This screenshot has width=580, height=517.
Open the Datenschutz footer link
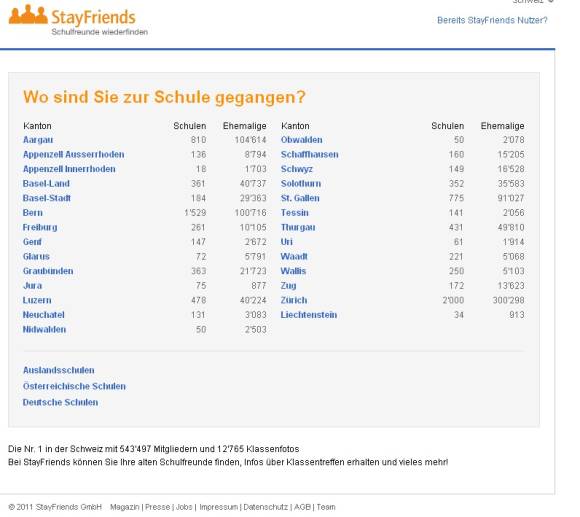click(x=266, y=507)
